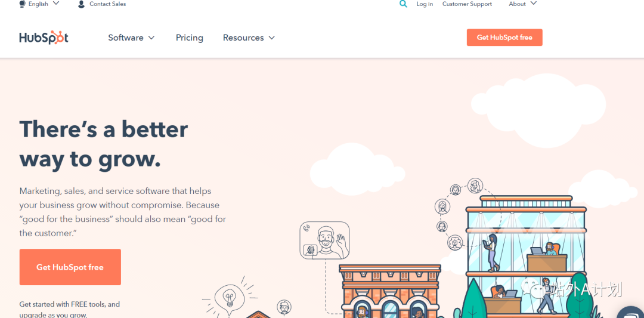Click the video call illustration bubble
The image size is (644, 318).
click(324, 240)
